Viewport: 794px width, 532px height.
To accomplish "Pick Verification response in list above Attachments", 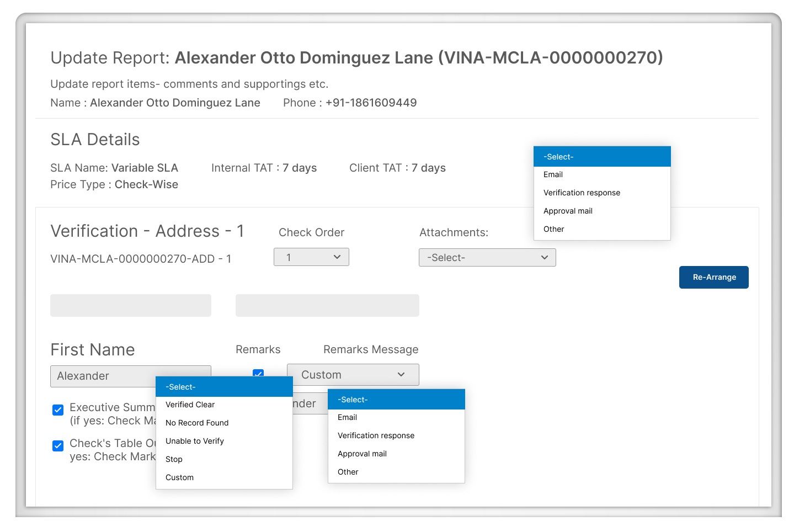I will pyautogui.click(x=582, y=193).
